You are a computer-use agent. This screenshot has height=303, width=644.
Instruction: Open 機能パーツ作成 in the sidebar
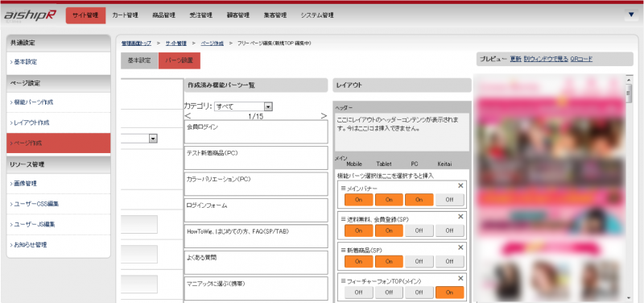point(59,102)
